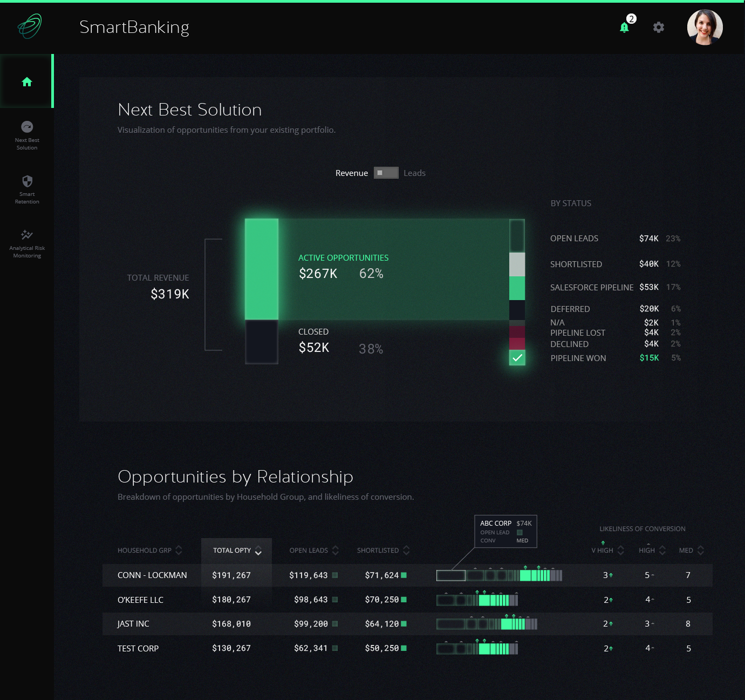This screenshot has height=700, width=745.
Task: Click the SmartBanking swirl logo
Action: 30,26
